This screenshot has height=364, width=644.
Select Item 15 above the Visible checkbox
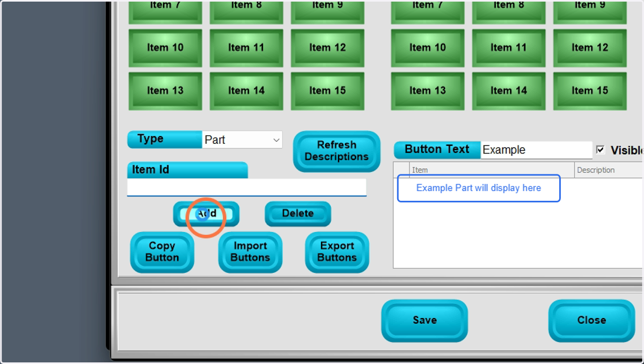pyautogui.click(x=590, y=91)
